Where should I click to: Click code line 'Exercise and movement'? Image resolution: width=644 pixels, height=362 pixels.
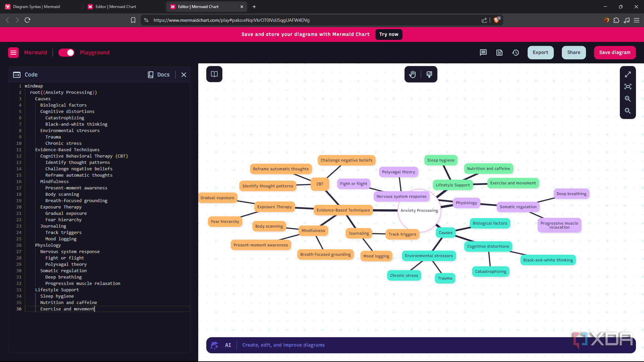(67, 309)
